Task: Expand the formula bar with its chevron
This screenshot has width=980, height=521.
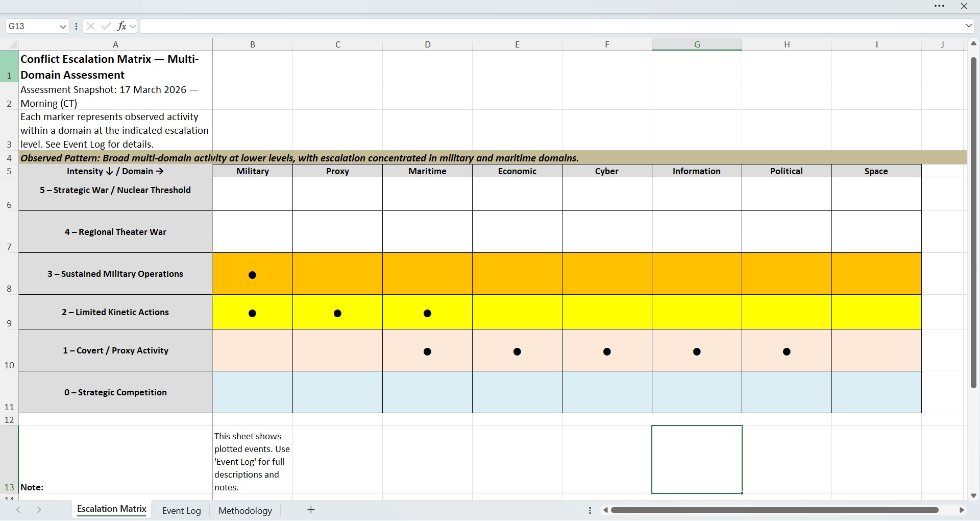Action: pyautogui.click(x=968, y=26)
